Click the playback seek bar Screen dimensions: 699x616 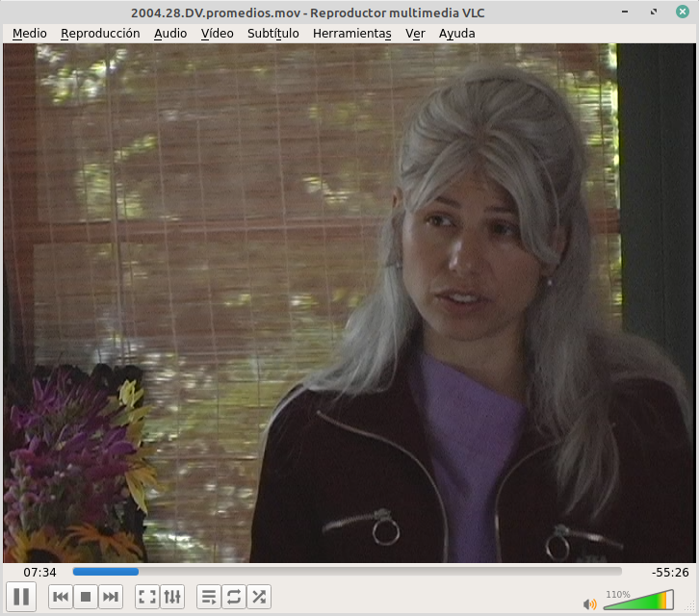tap(347, 572)
